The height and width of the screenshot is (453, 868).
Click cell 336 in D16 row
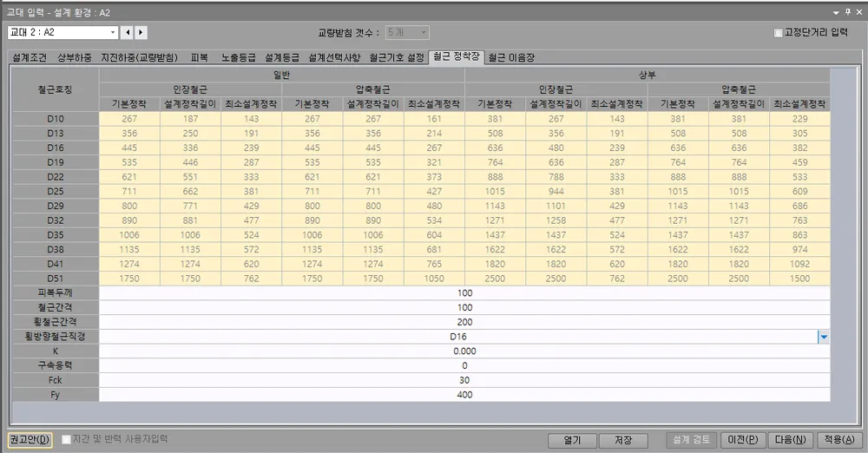190,148
